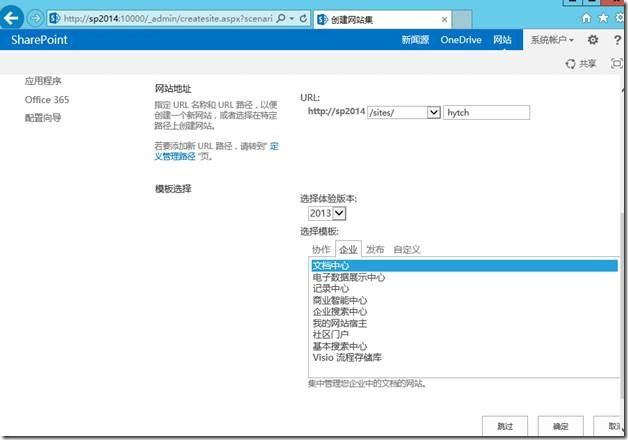Toggle focus on content icon

(617, 64)
